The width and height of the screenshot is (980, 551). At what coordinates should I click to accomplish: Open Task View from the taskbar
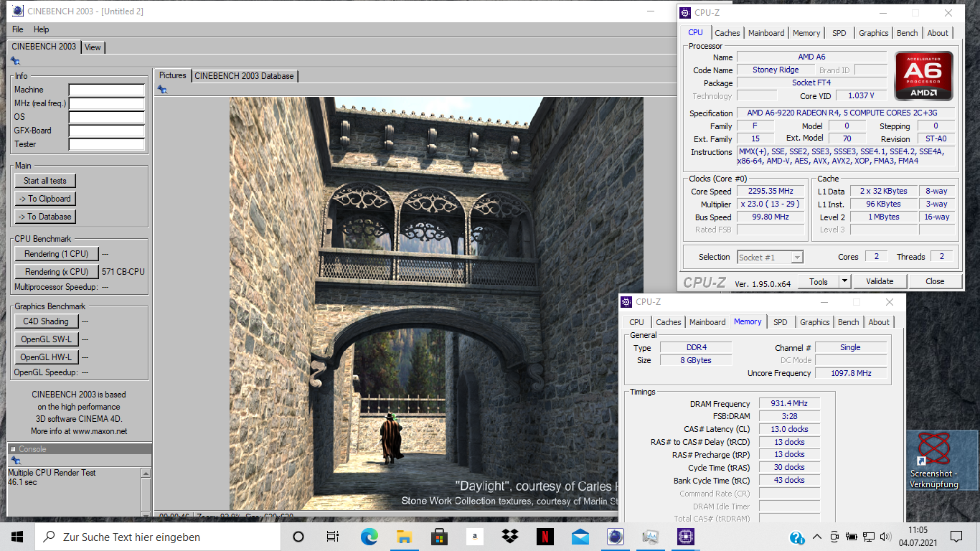click(333, 537)
